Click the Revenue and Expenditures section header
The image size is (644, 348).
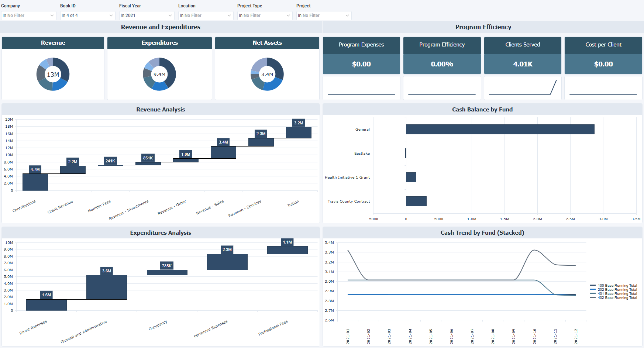point(161,27)
